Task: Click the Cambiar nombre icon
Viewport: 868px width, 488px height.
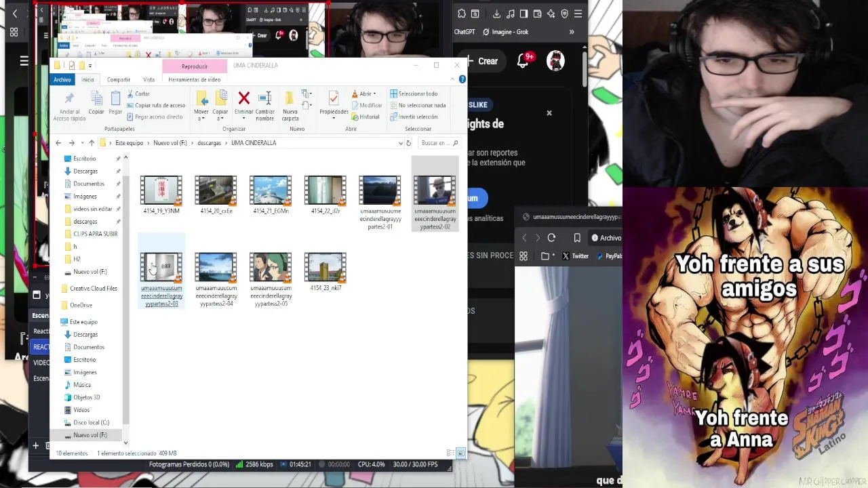Action: tap(264, 98)
